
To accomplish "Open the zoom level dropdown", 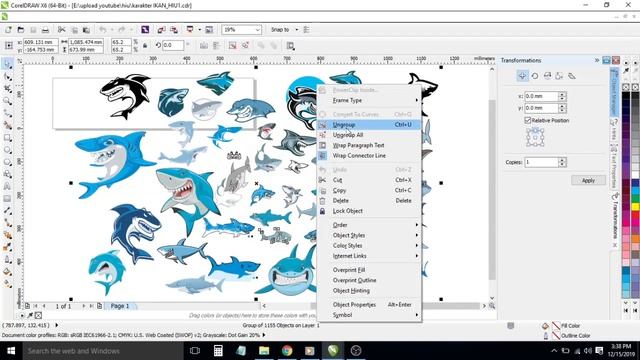I will (258, 30).
